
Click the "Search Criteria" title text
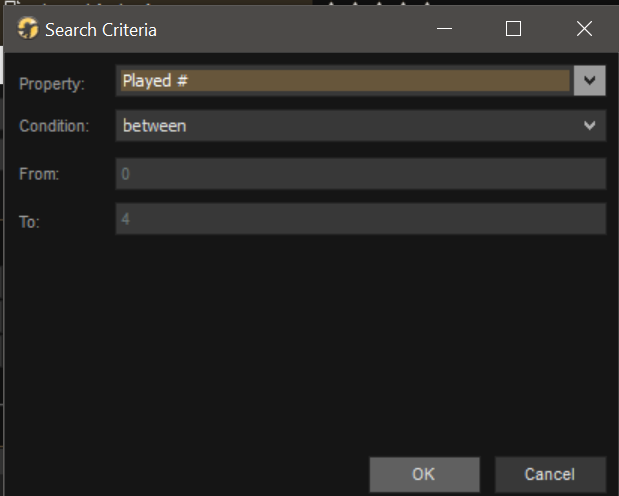click(x=101, y=30)
